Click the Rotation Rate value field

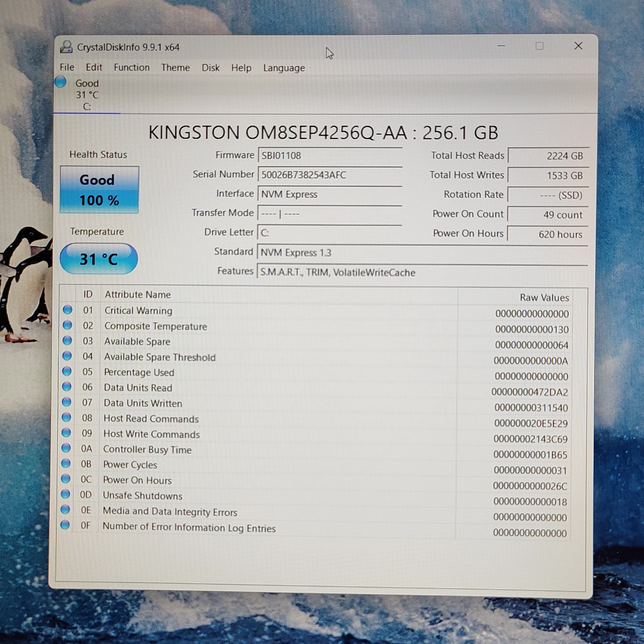point(548,195)
